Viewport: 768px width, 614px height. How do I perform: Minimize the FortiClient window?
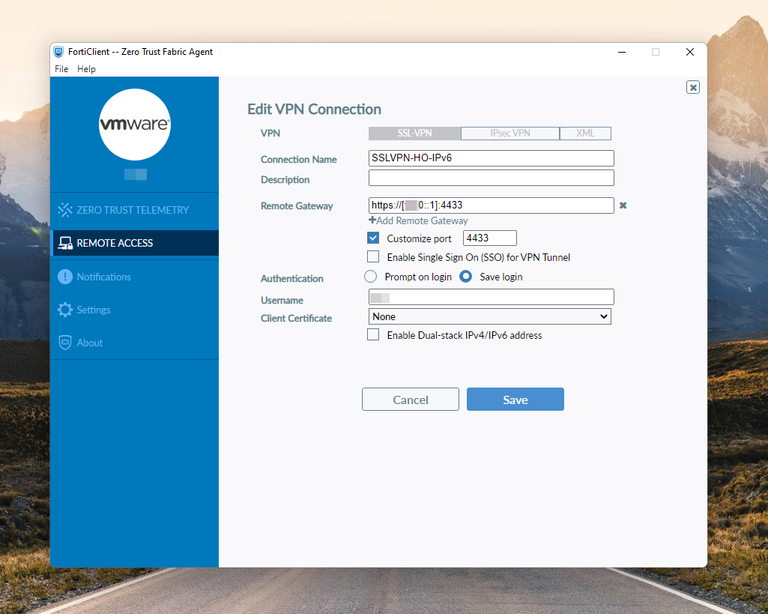pos(622,52)
